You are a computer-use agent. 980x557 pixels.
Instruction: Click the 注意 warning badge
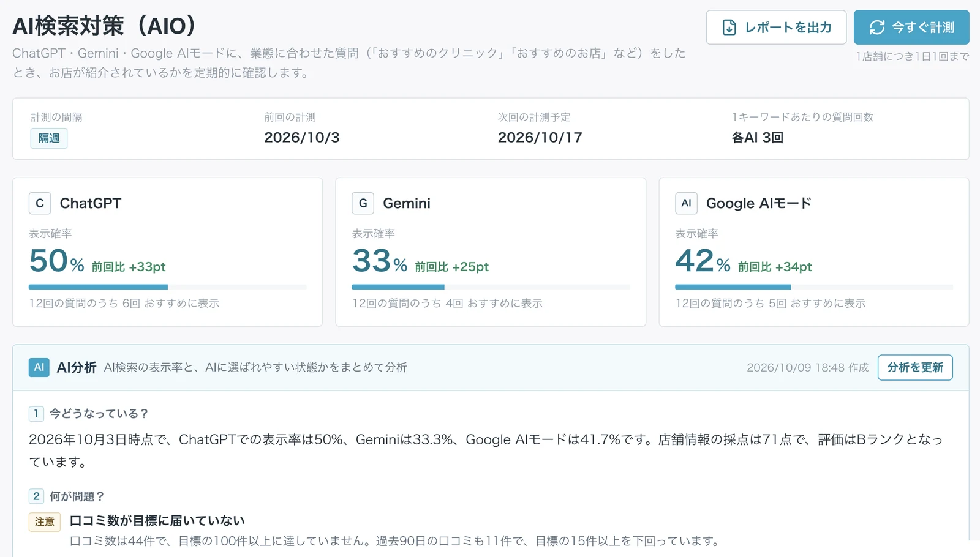pyautogui.click(x=45, y=521)
